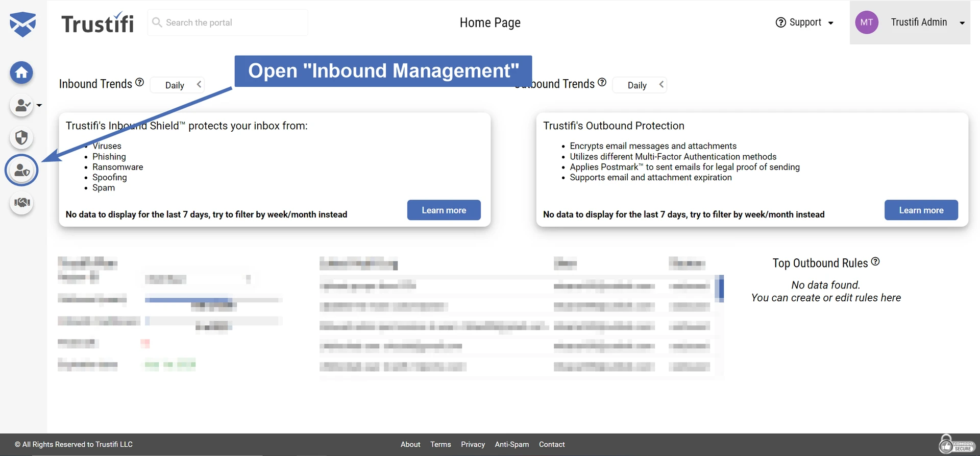Click 'Supports email and attachment expiration' text

pos(651,177)
